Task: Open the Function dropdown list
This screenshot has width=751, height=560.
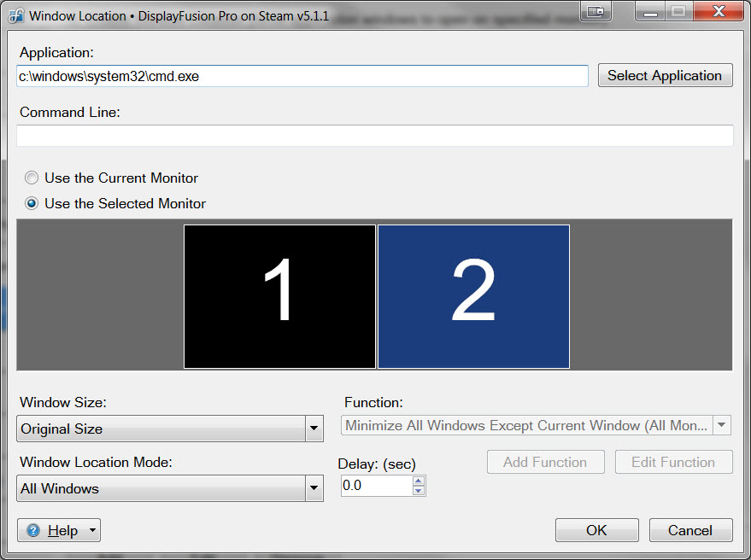Action: click(x=722, y=425)
